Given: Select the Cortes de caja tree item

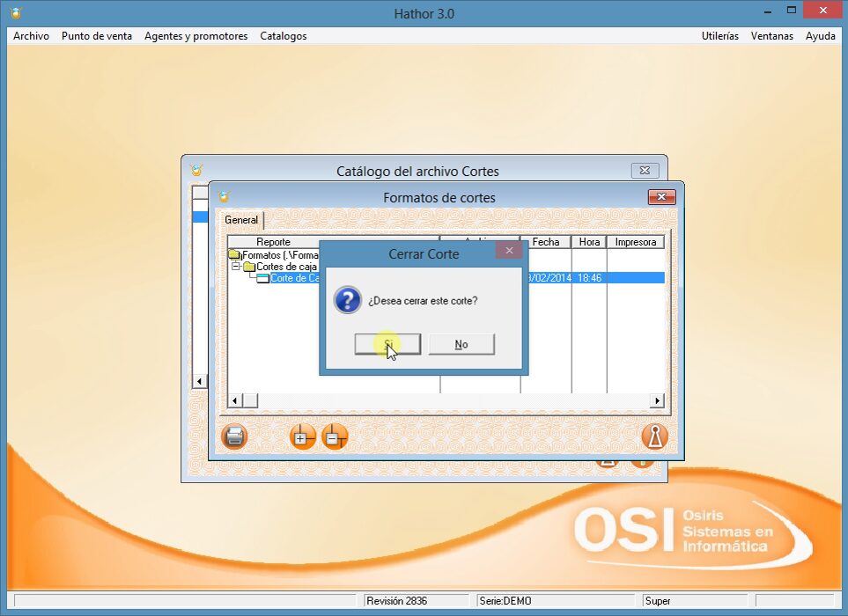Looking at the screenshot, I should tap(287, 267).
